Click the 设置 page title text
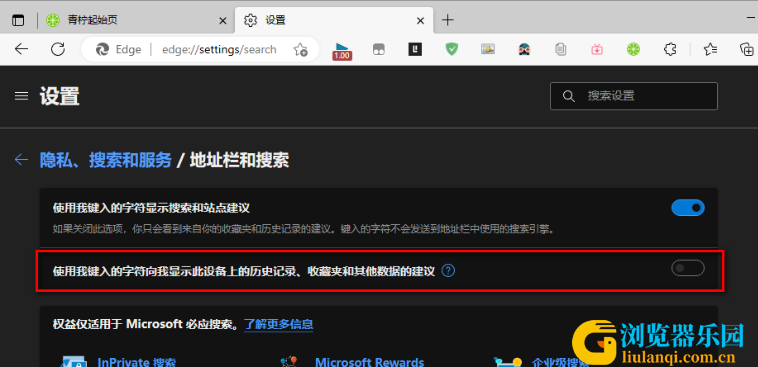 click(x=59, y=96)
